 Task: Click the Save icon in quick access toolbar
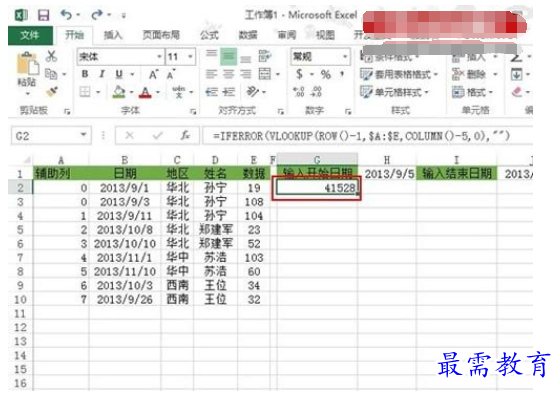pos(43,15)
